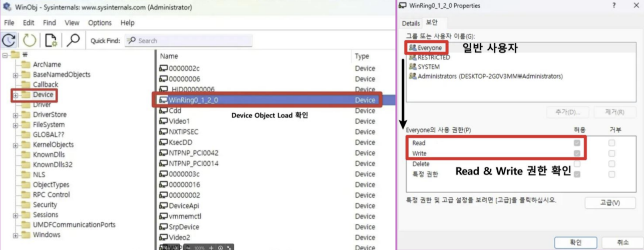The width and height of the screenshot is (644, 250).
Task: Click the magnifying glass Find icon
Action: point(73,40)
